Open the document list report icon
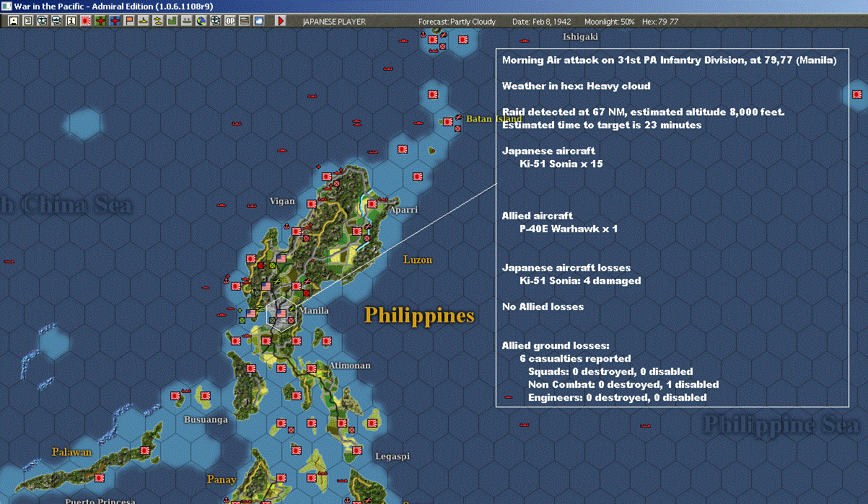 tap(28, 21)
